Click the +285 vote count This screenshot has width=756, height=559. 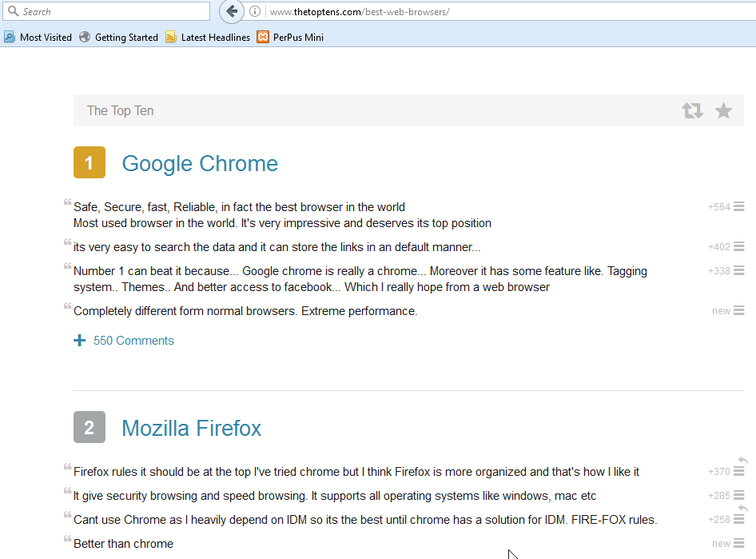[x=719, y=496]
